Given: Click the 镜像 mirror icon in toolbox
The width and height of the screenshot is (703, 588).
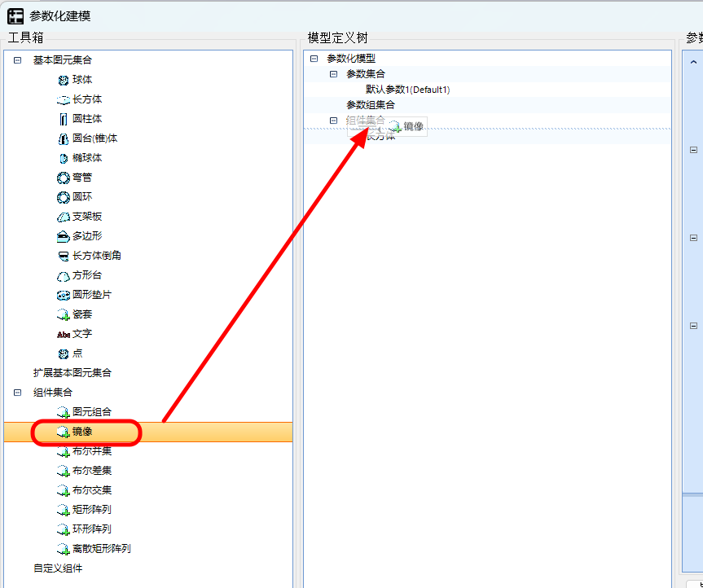Looking at the screenshot, I should pyautogui.click(x=64, y=432).
